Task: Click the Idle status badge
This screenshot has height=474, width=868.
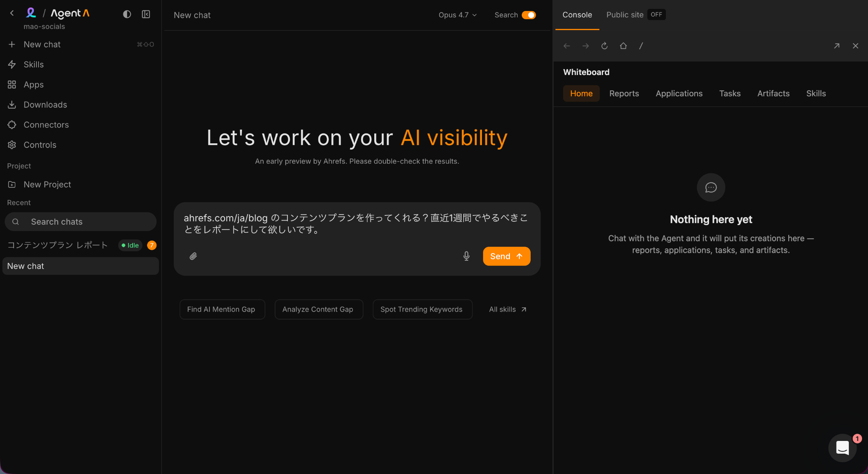Action: click(130, 245)
